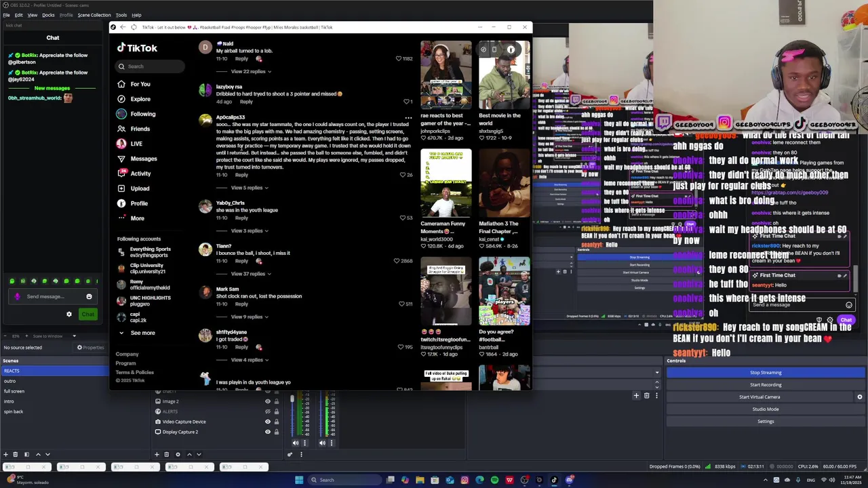Open OBS Edit menu
The width and height of the screenshot is (868, 488).
(x=18, y=15)
